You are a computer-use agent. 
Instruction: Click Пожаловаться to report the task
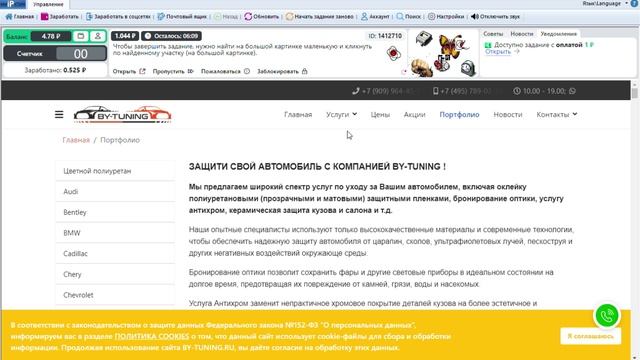coord(225,71)
